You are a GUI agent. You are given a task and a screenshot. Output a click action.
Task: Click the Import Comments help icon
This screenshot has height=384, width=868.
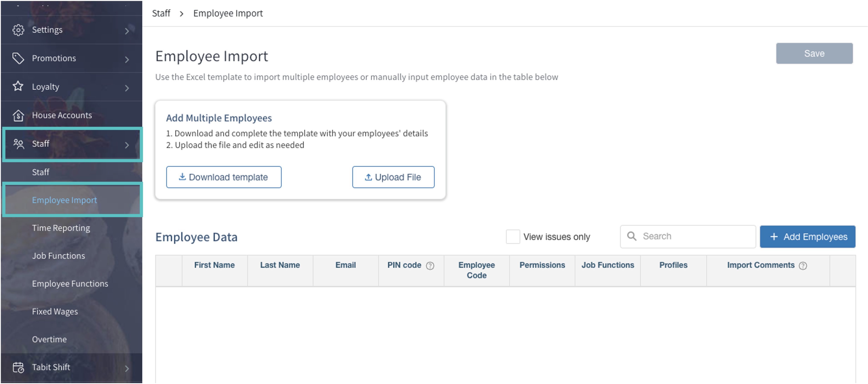tap(803, 266)
